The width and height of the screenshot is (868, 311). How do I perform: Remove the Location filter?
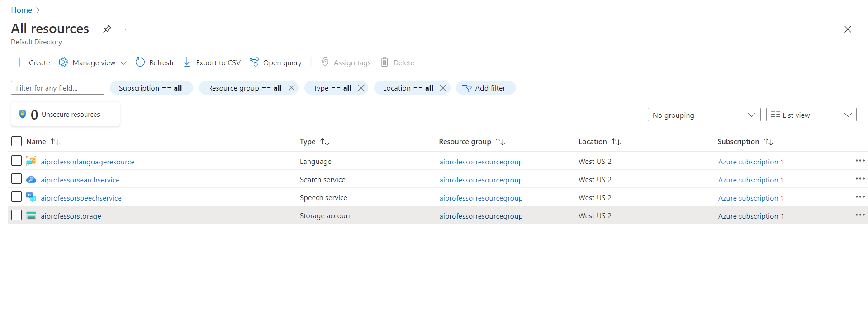(x=443, y=88)
